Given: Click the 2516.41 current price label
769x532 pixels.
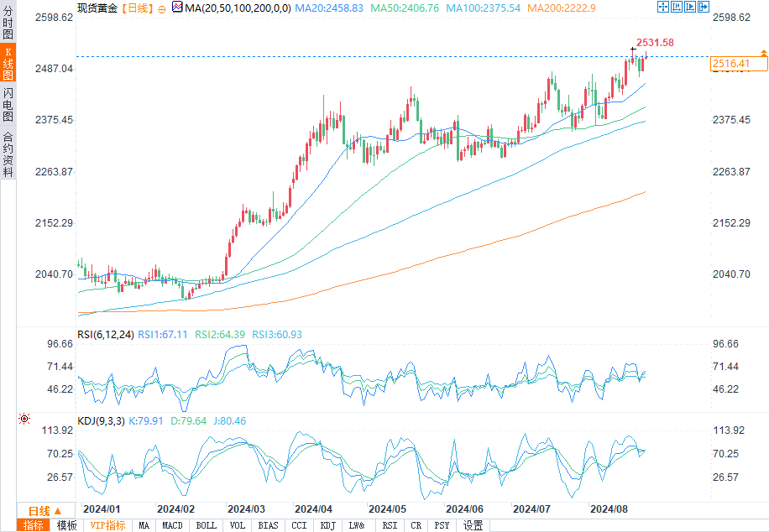Looking at the screenshot, I should [730, 64].
